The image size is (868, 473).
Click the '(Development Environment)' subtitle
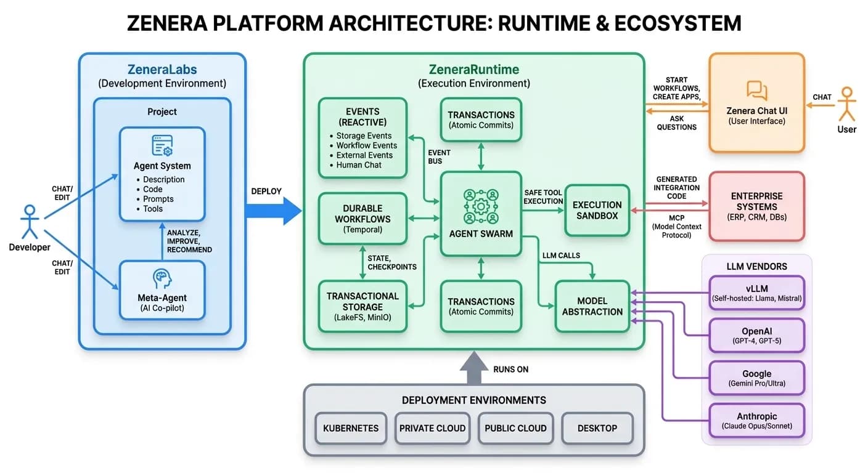coord(162,84)
